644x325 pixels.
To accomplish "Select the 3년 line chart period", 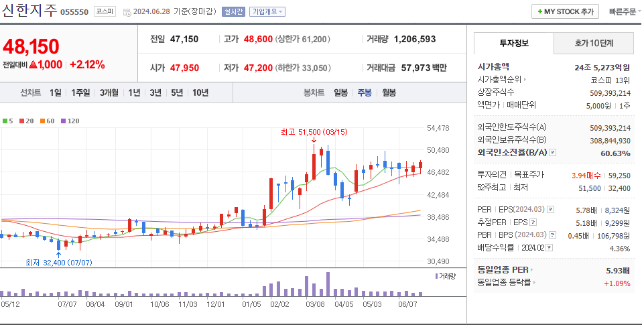I will coord(155,93).
